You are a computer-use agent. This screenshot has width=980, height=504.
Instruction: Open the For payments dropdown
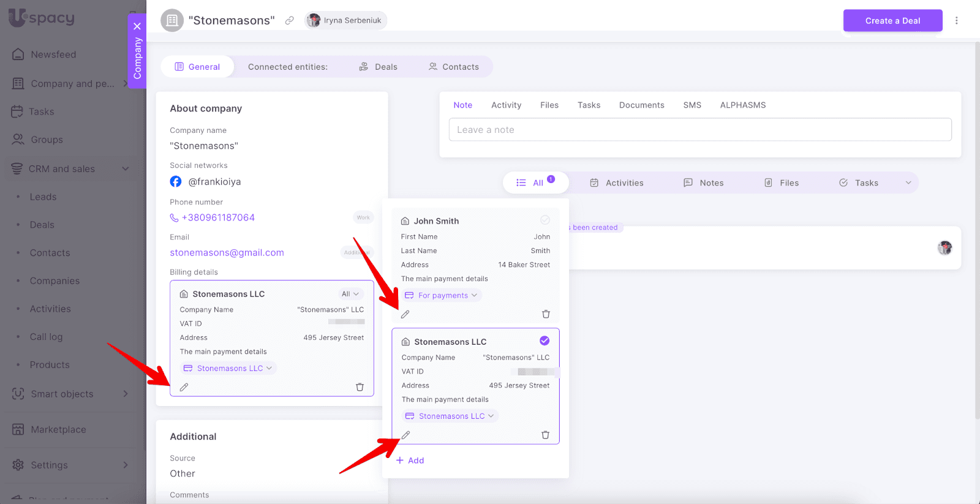click(442, 296)
